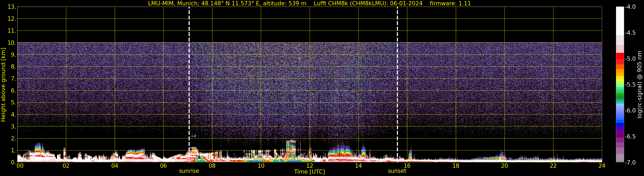Click the height axis tick label 9
Screen dimensions: 644x176
click(13, 55)
